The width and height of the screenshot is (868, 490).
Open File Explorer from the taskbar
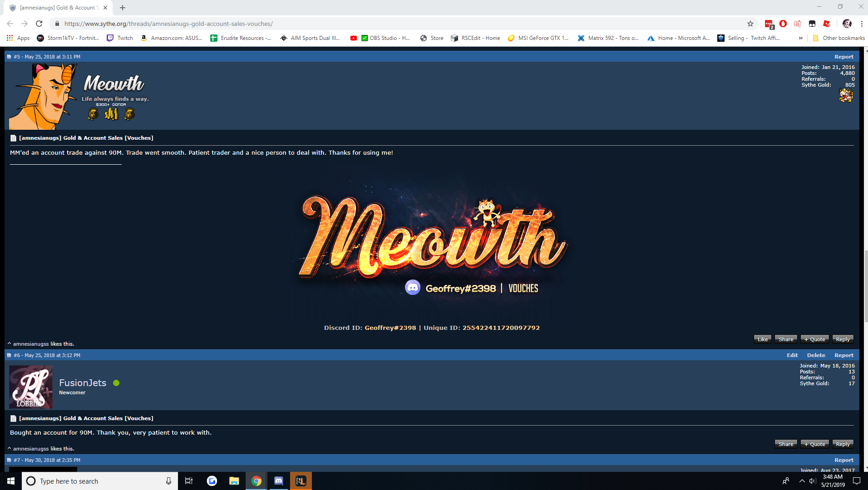[234, 481]
